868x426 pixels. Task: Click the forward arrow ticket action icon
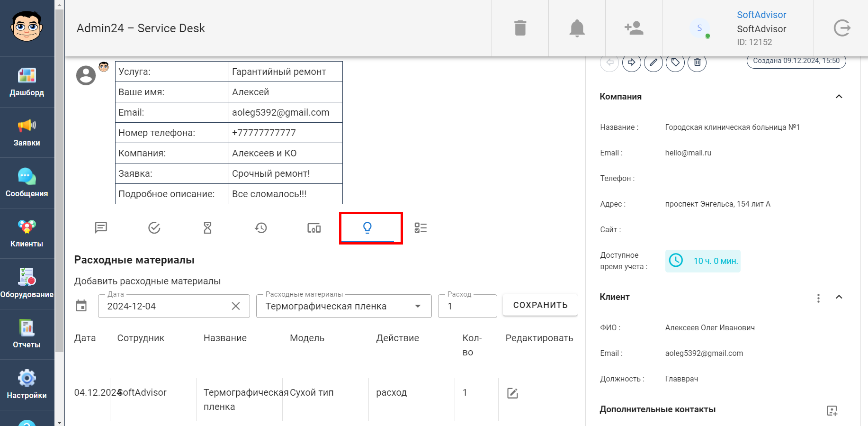click(632, 62)
